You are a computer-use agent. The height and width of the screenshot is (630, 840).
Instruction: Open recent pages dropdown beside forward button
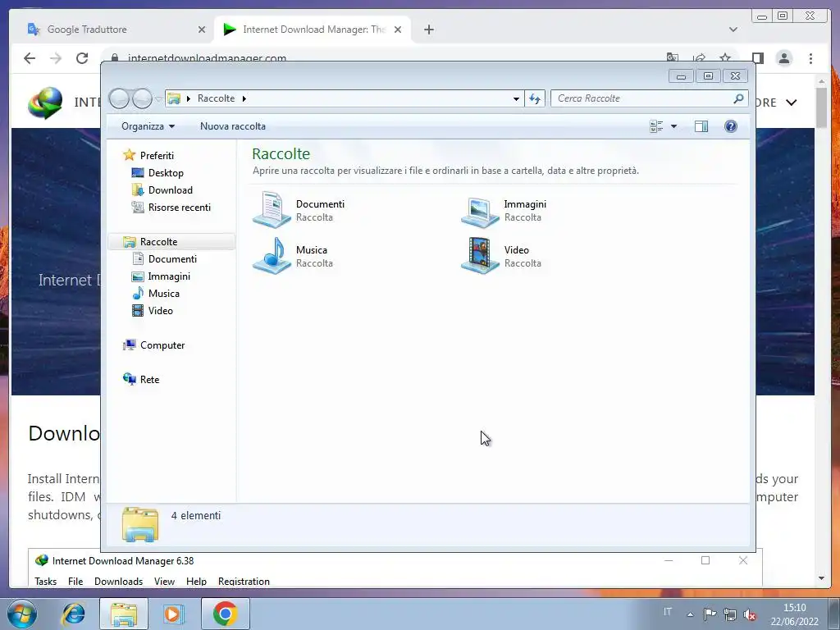tap(158, 99)
